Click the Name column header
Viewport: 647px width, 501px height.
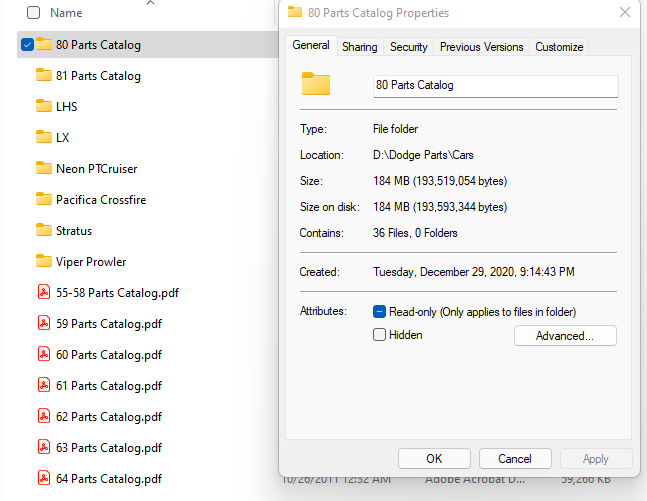click(x=66, y=13)
